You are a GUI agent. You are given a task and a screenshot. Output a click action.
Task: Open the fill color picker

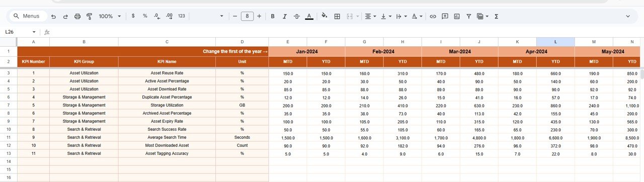tap(325, 16)
